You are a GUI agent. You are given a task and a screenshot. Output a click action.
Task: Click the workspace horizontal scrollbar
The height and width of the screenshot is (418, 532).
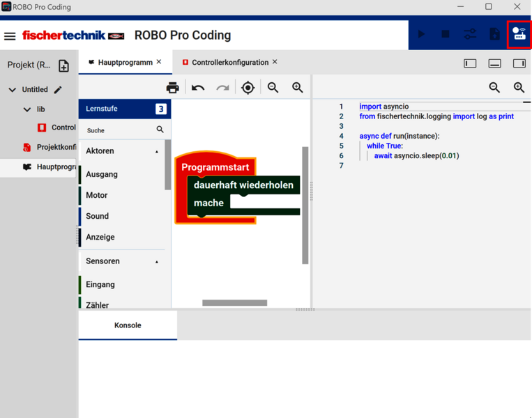[234, 303]
